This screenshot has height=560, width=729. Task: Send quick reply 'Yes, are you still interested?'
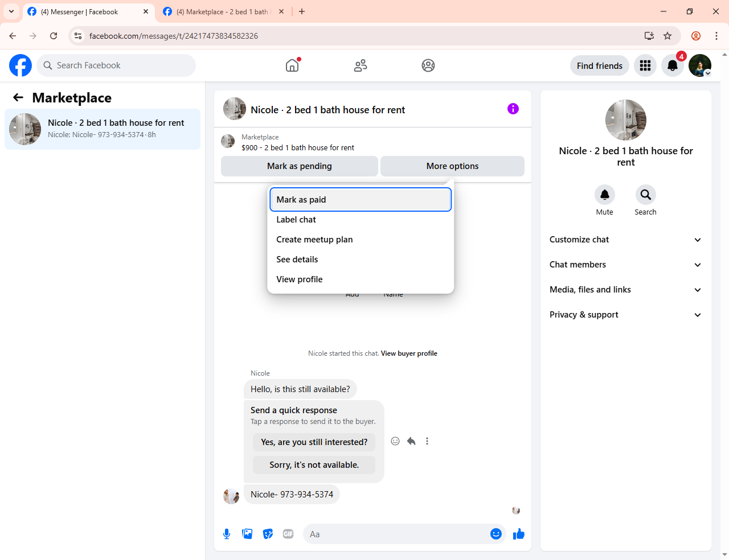pyautogui.click(x=314, y=442)
